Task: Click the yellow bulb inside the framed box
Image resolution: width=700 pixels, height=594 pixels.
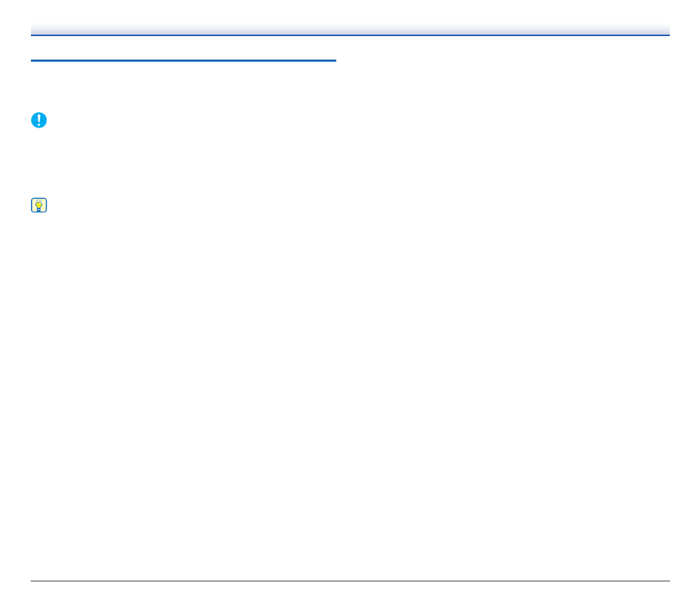Action: point(39,206)
